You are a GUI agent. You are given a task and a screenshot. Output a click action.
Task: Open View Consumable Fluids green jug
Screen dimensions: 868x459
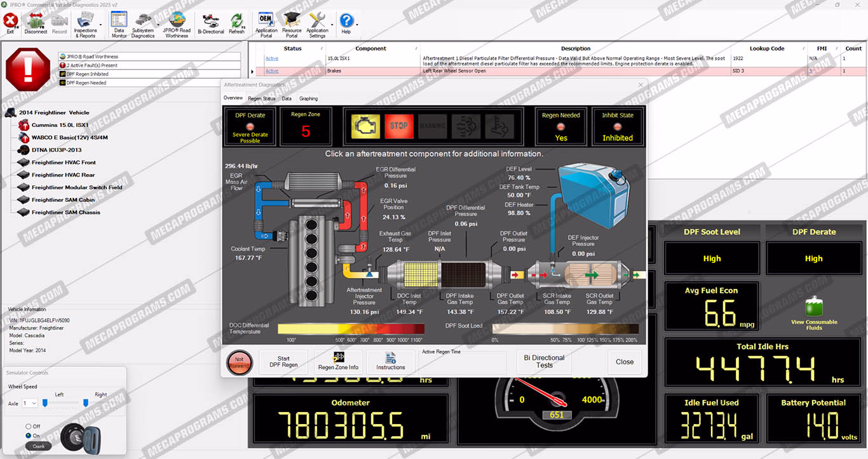tap(814, 307)
